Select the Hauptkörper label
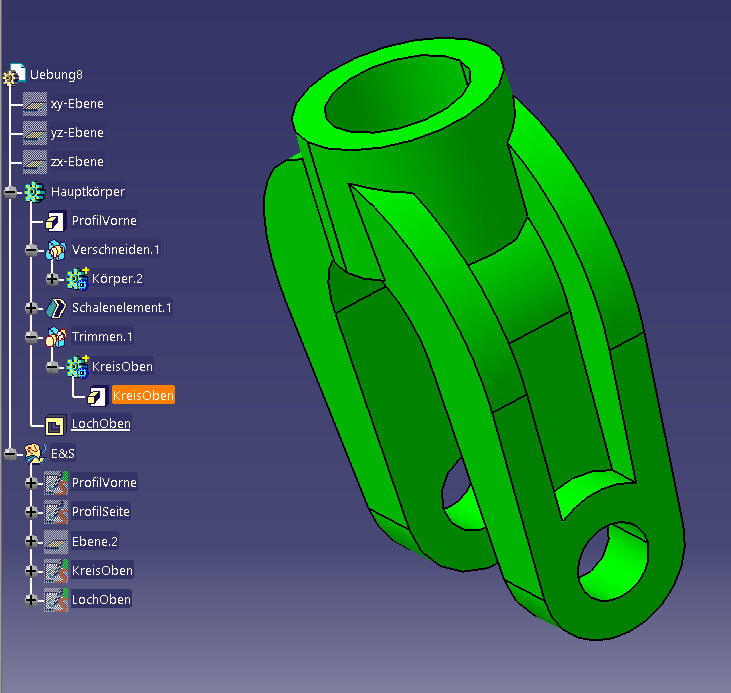This screenshot has width=731, height=693. [x=88, y=192]
